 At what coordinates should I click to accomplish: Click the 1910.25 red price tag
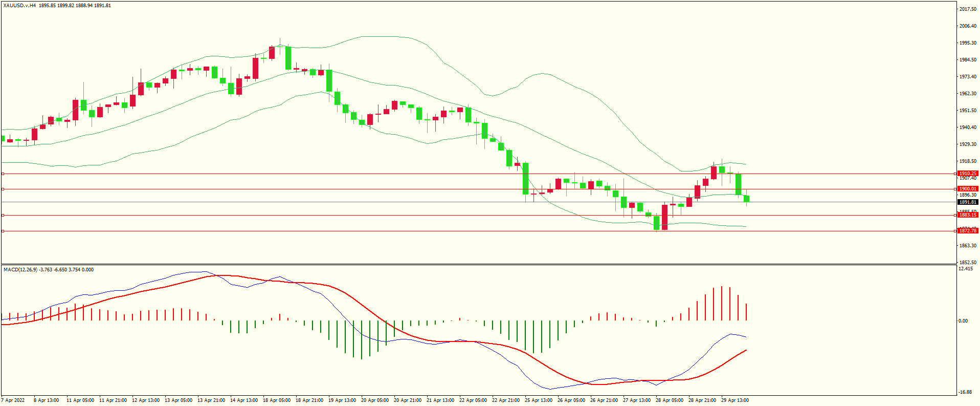[x=968, y=174]
